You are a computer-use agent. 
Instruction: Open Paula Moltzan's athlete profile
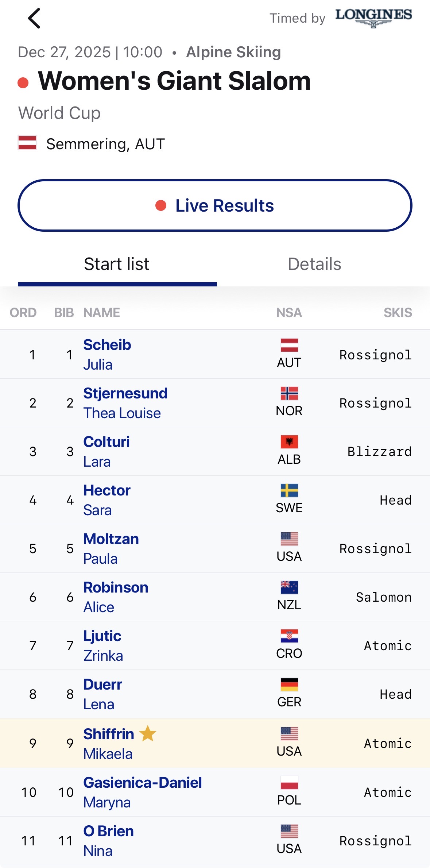[x=111, y=548]
